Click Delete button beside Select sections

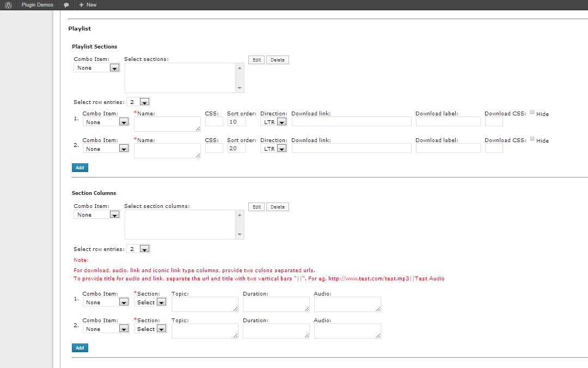[278, 60]
